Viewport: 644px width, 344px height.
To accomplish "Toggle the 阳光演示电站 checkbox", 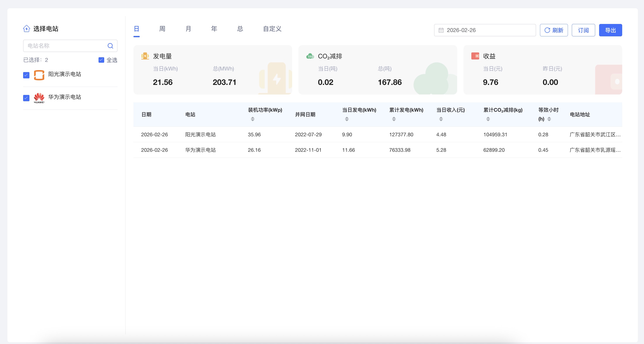I will point(26,75).
